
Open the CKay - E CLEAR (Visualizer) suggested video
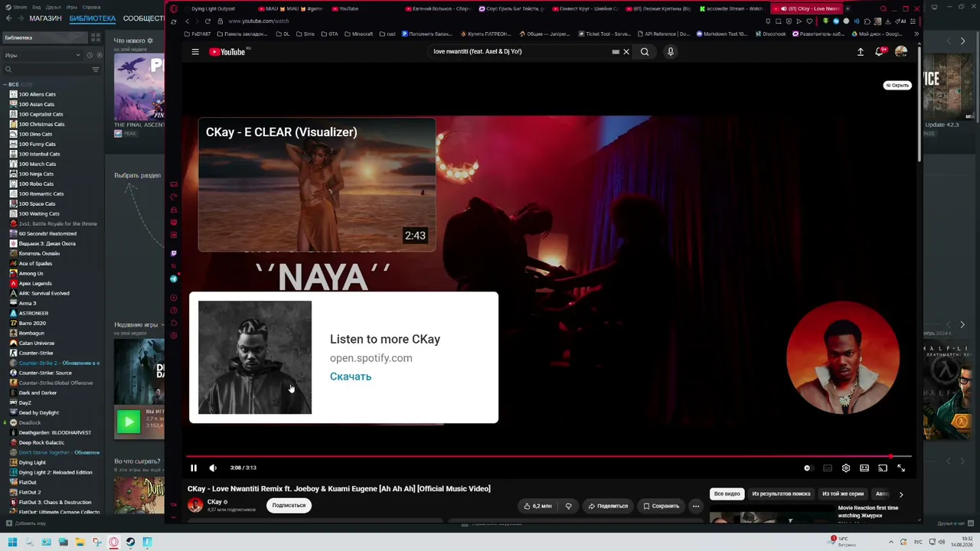point(317,184)
